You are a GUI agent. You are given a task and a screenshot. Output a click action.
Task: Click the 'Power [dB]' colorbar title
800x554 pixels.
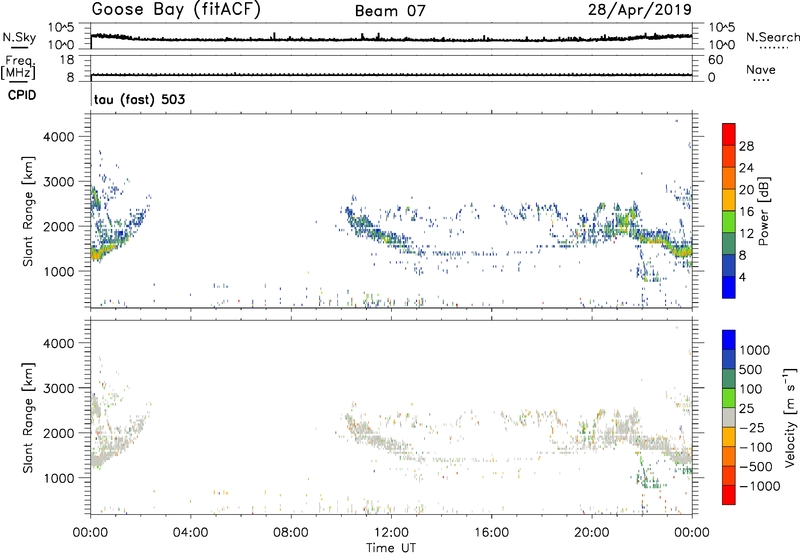click(764, 211)
